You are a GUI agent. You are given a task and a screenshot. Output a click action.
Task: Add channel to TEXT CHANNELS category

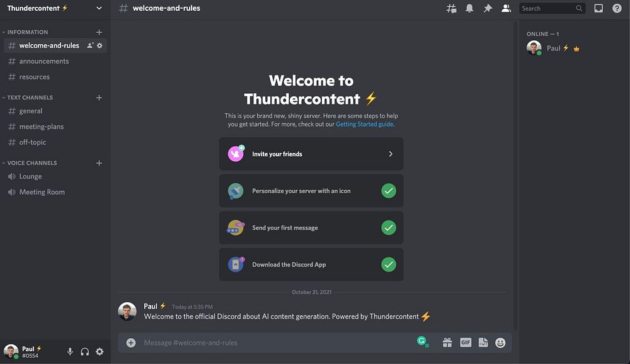(99, 98)
